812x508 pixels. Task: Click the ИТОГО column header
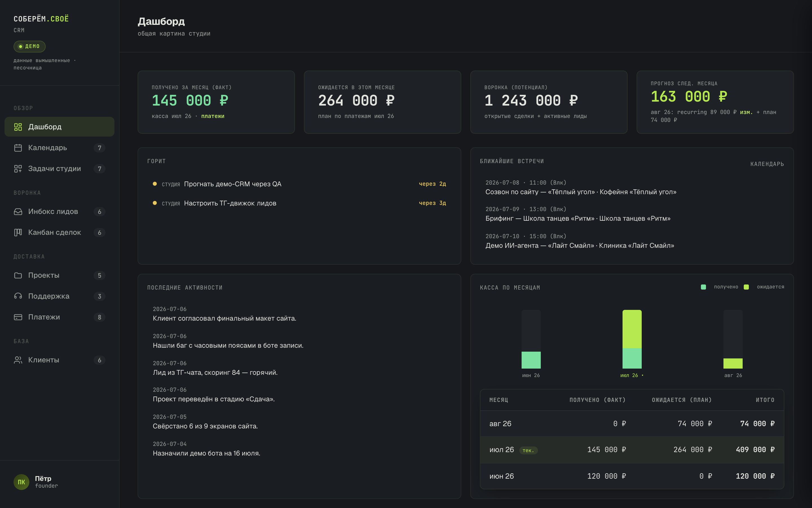pos(765,400)
